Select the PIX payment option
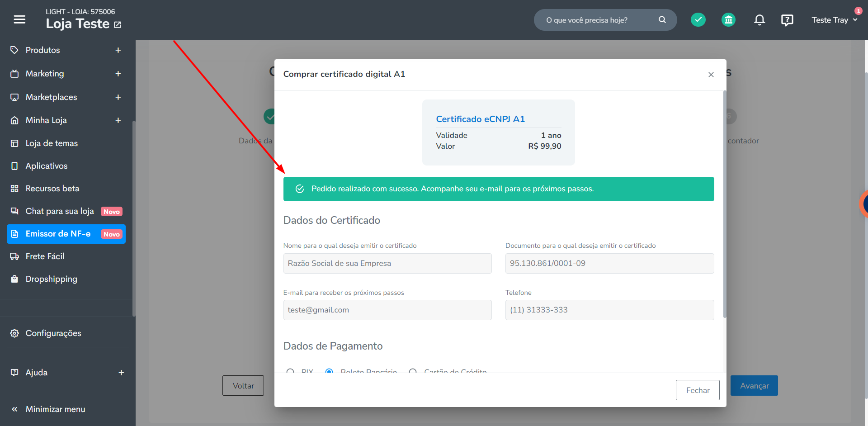 [x=290, y=372]
